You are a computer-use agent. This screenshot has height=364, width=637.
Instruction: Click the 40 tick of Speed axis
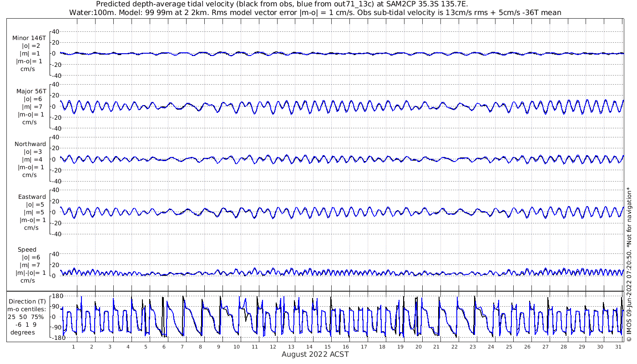tap(55, 253)
